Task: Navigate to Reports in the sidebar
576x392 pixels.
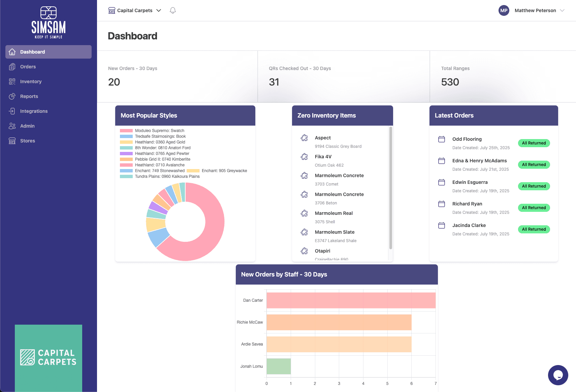Action: (29, 96)
